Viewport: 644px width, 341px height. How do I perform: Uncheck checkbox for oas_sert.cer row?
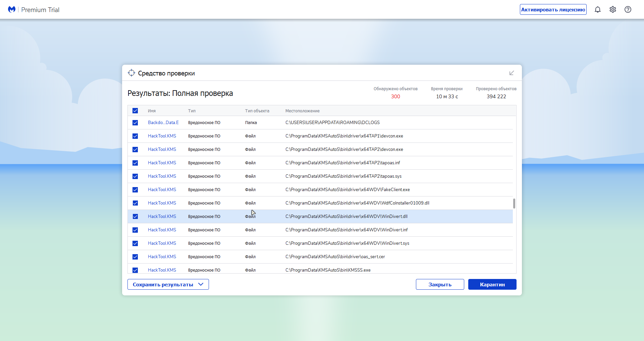(135, 257)
